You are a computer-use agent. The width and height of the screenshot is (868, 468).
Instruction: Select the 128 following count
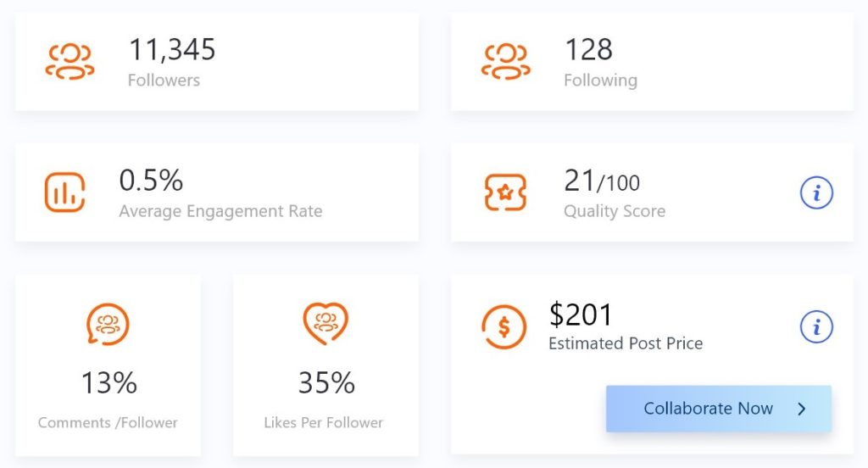click(x=588, y=49)
